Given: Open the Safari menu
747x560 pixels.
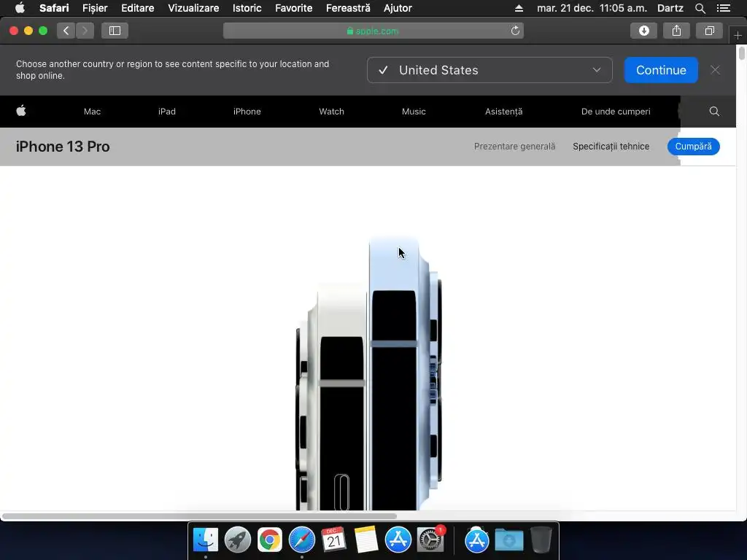Looking at the screenshot, I should click(x=54, y=8).
